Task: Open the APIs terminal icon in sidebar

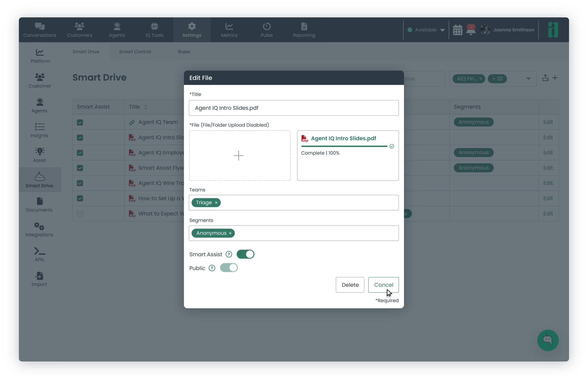Action: coord(40,251)
